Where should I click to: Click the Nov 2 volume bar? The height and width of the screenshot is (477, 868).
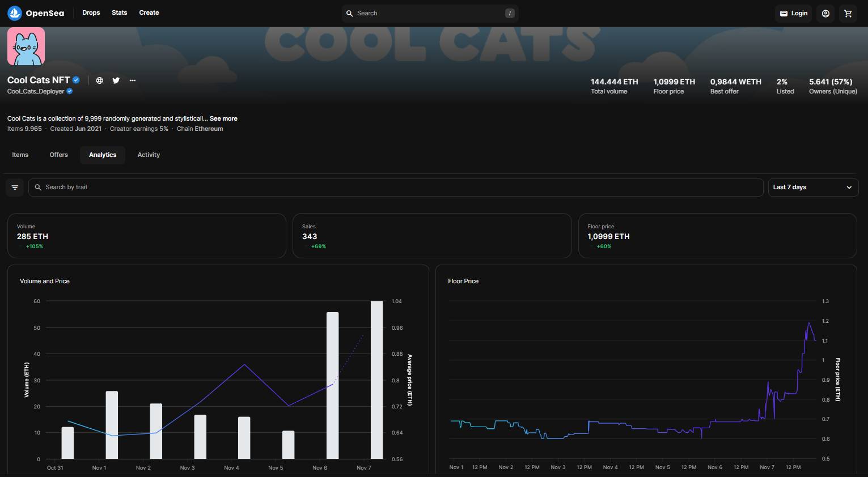coord(156,431)
